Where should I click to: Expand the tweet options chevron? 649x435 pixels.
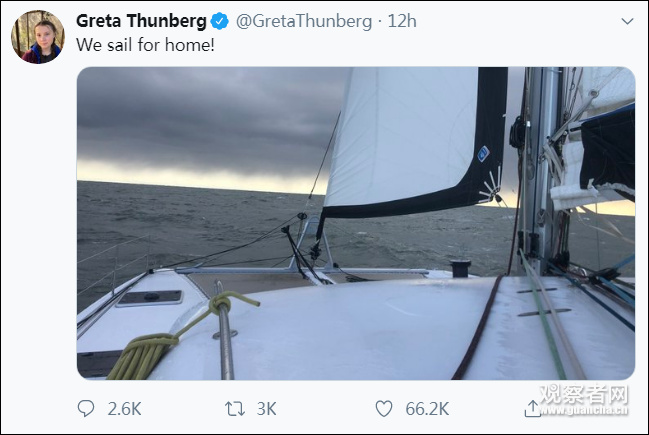625,21
